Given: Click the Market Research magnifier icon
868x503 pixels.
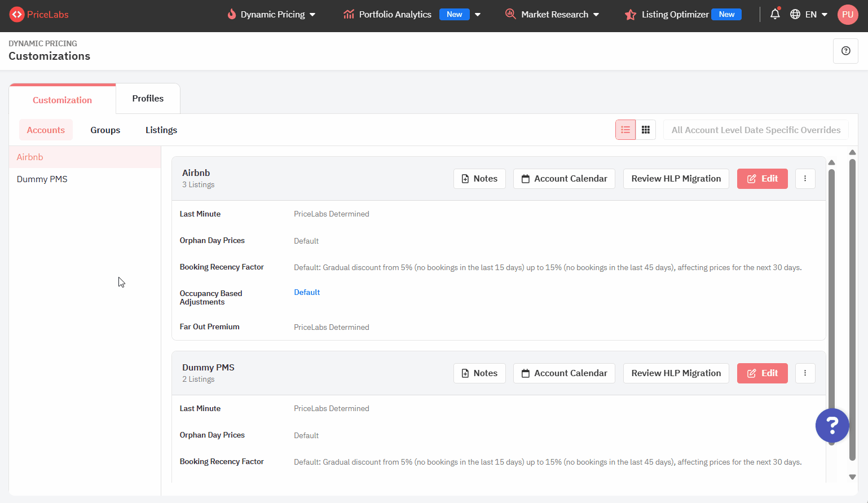Looking at the screenshot, I should point(510,14).
